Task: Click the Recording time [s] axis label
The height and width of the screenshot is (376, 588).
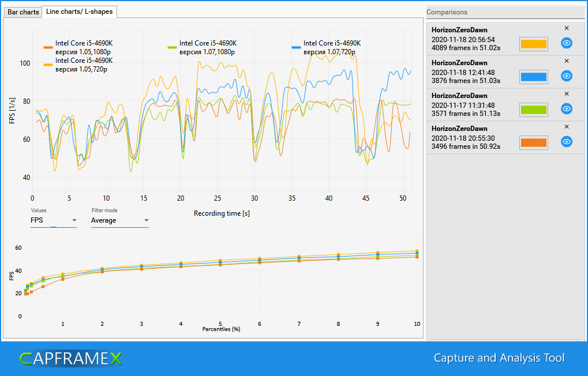Action: pos(222,213)
